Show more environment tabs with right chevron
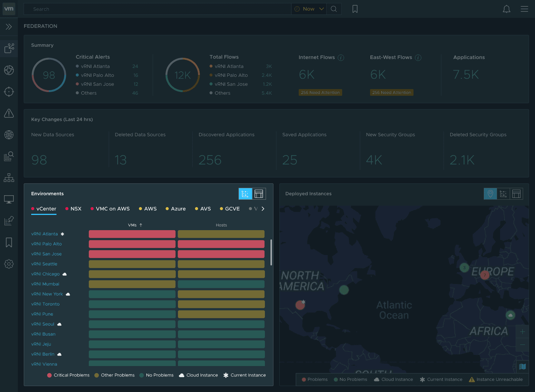535x392 pixels. 263,209
